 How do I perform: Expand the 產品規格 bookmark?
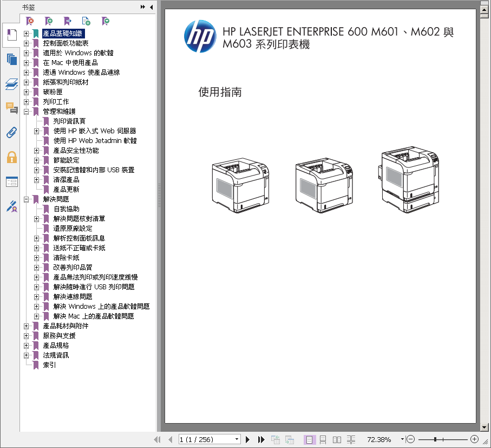point(27,346)
